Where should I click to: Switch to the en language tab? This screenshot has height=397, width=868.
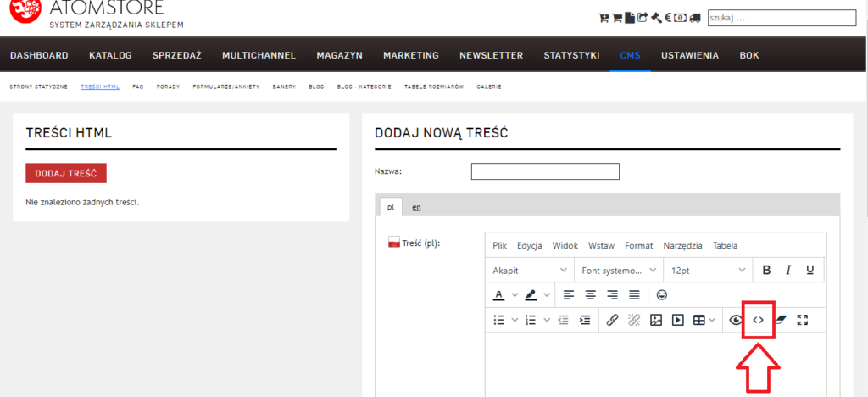(416, 206)
